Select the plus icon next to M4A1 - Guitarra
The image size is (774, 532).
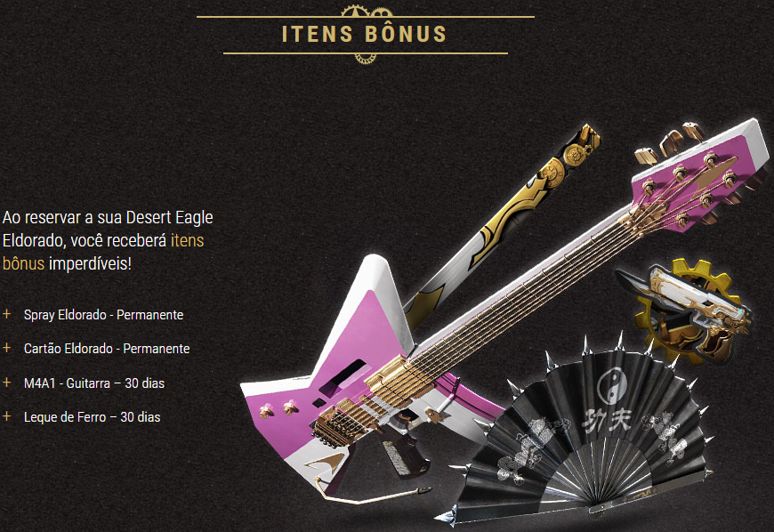pos(6,382)
